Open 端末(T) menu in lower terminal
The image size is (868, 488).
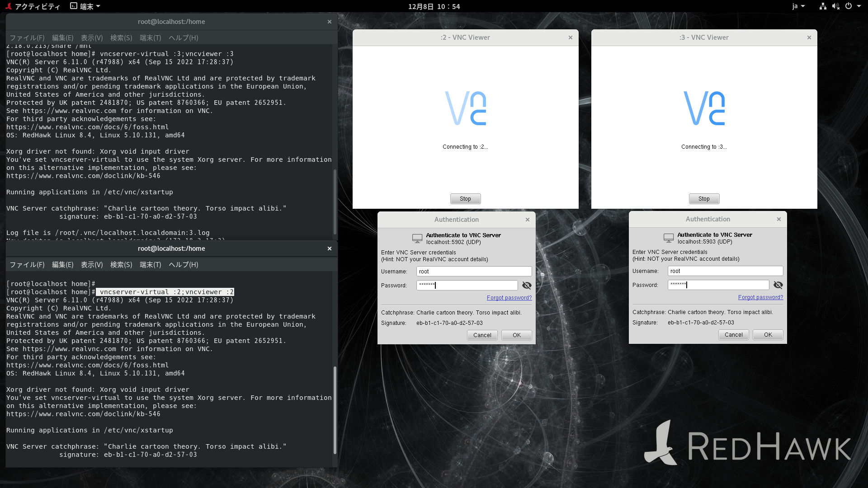point(151,265)
